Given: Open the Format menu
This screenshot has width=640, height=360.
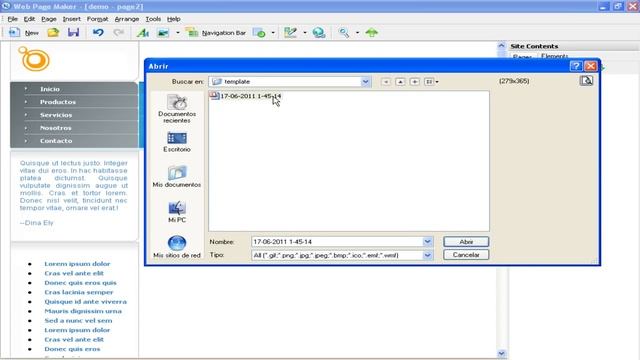Looking at the screenshot, I should coord(97,19).
